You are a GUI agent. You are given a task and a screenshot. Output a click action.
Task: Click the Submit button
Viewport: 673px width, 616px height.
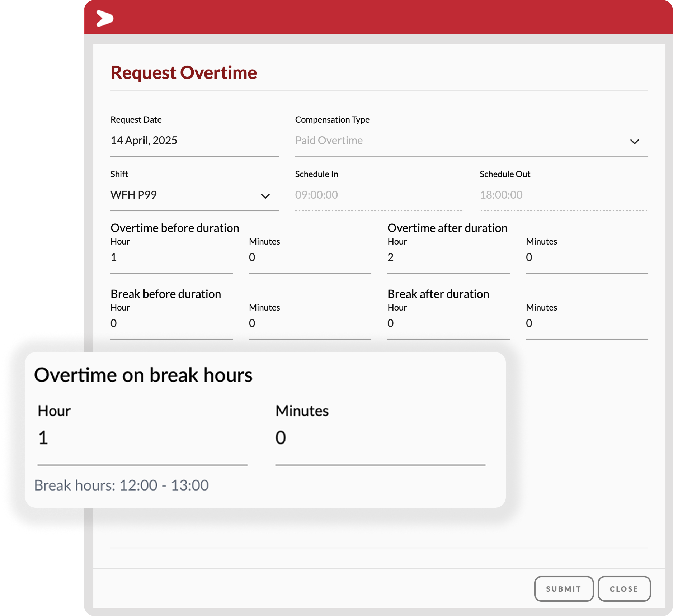[564, 588]
